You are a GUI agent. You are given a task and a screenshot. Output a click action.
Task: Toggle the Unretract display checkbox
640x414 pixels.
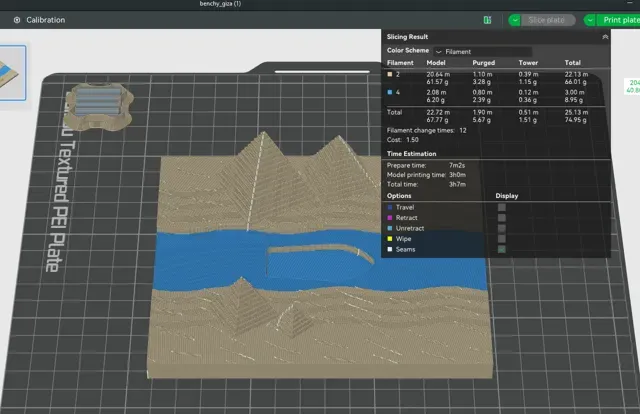pos(502,228)
